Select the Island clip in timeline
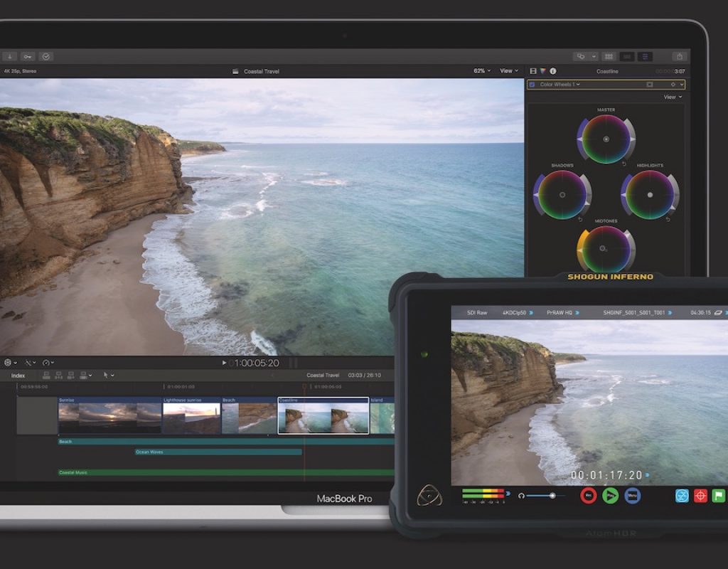The image size is (728, 569). point(382,415)
